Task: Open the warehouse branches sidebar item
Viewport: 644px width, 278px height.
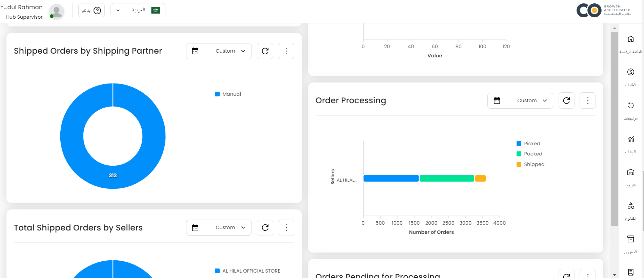Action: point(630,172)
